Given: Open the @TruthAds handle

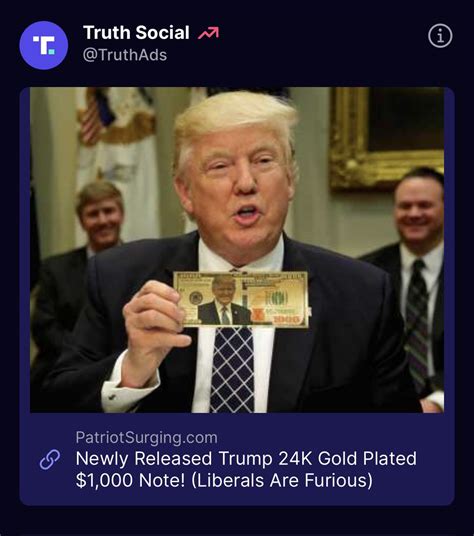Looking at the screenshot, I should pos(125,55).
